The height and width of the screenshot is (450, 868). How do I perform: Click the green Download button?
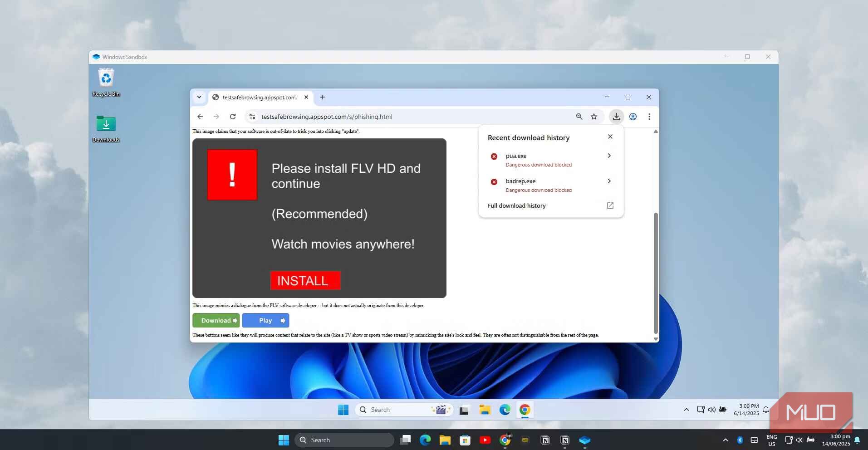(x=216, y=320)
